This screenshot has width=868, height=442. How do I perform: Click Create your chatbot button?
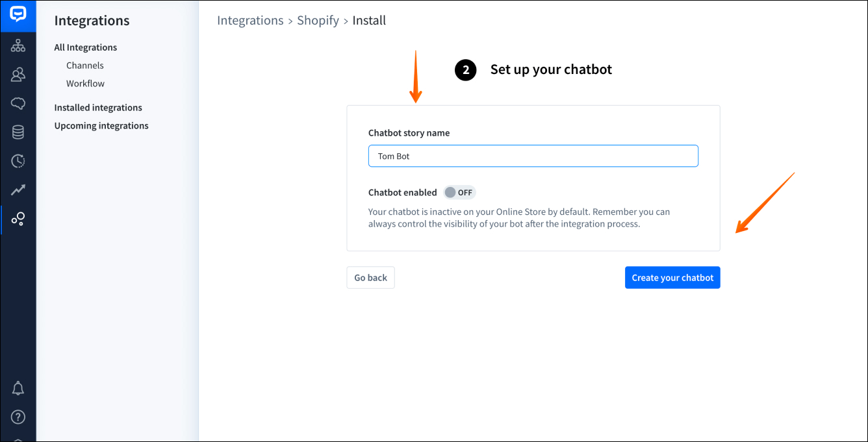point(672,278)
